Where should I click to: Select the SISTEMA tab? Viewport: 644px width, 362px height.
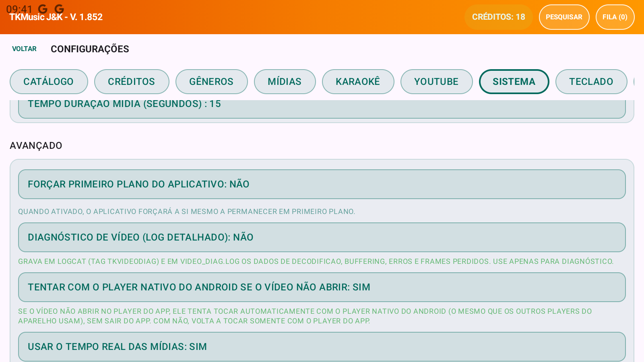pyautogui.click(x=514, y=82)
